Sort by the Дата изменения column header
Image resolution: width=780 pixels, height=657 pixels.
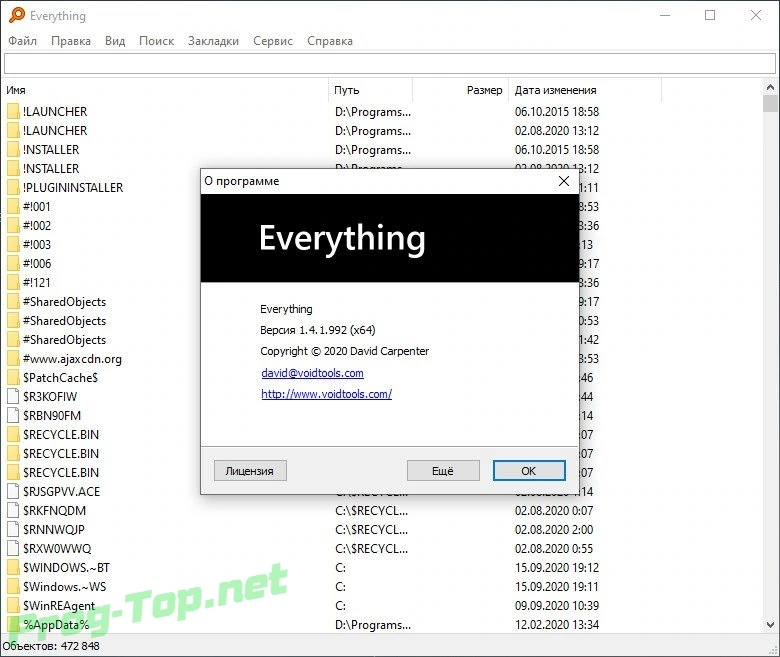coord(585,90)
